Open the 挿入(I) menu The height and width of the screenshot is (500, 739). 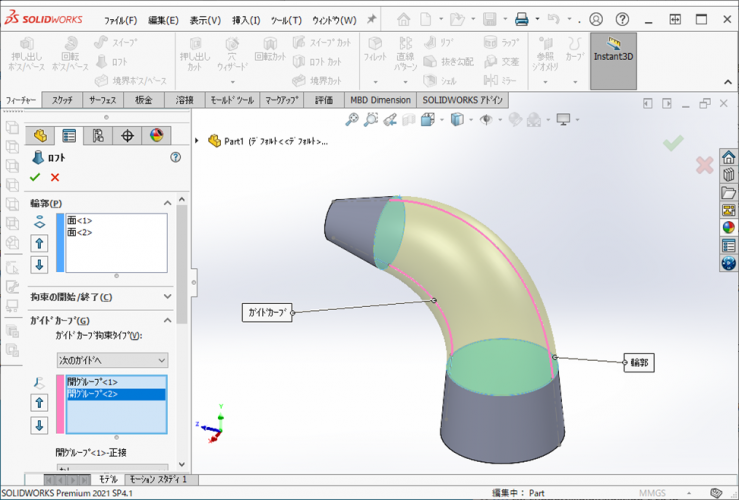click(246, 20)
